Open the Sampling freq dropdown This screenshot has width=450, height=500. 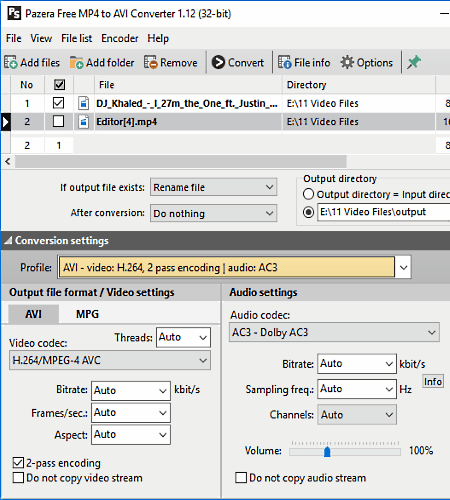click(357, 389)
